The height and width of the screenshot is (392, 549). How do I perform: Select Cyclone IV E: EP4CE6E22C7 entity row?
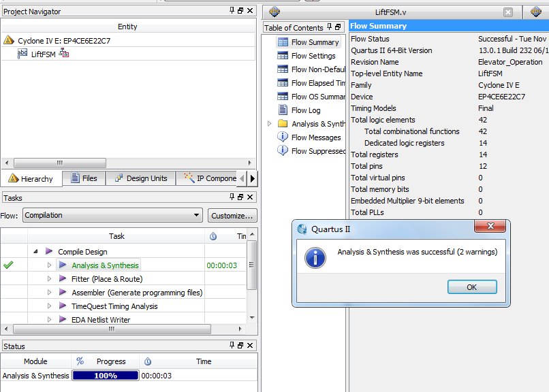coord(128,41)
